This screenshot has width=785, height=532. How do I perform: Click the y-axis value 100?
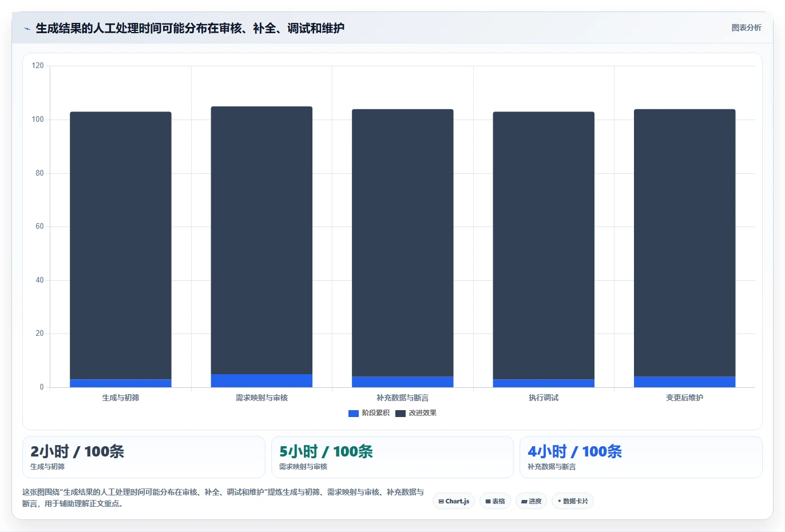[x=38, y=120]
